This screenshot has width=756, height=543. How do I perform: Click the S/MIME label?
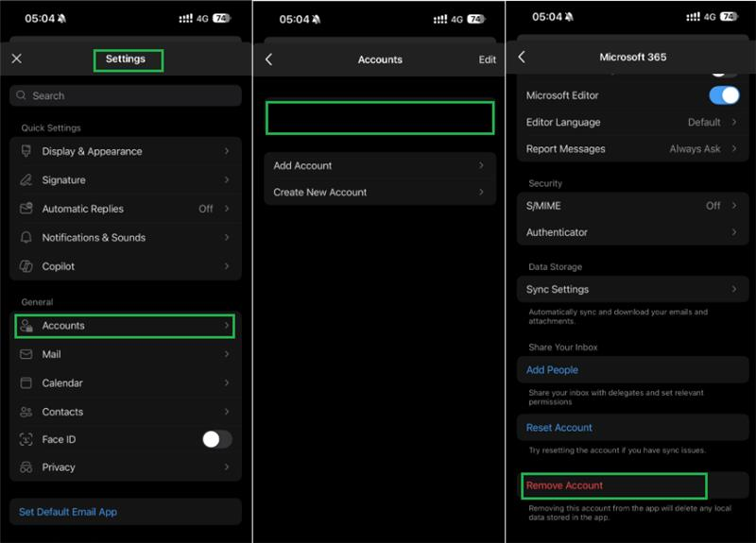click(x=543, y=206)
